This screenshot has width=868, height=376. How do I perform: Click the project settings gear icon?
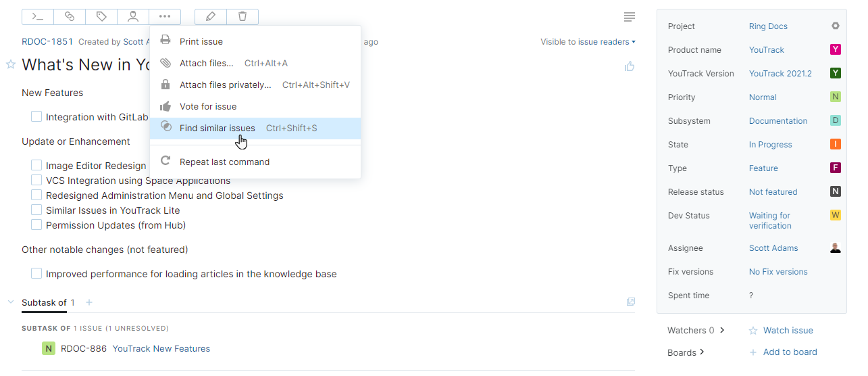coord(836,26)
